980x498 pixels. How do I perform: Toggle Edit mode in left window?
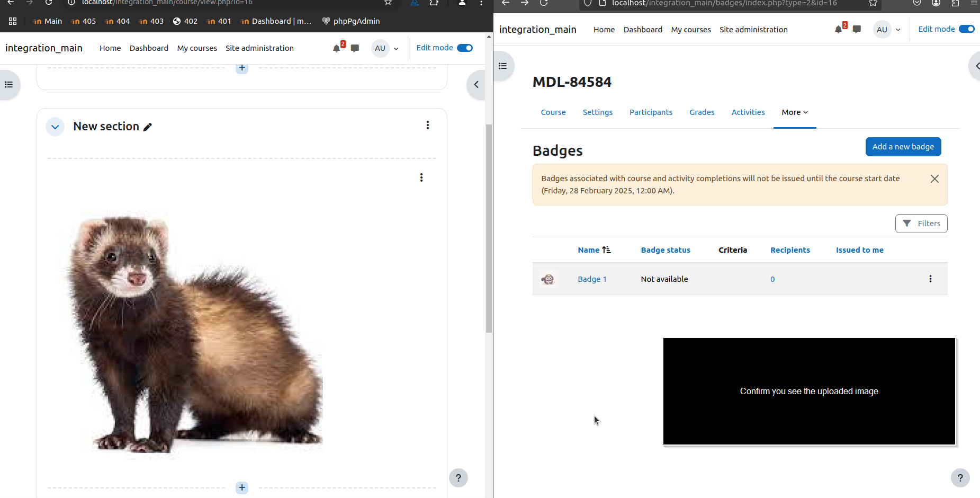pos(465,48)
